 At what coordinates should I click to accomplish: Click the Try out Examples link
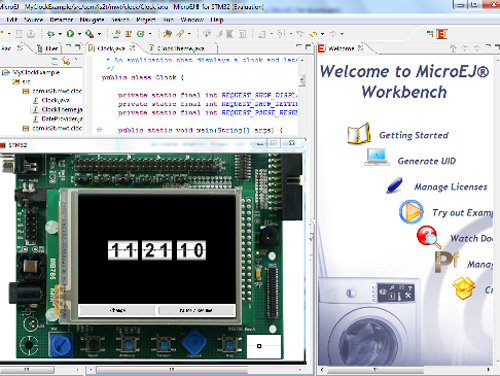tap(462, 213)
